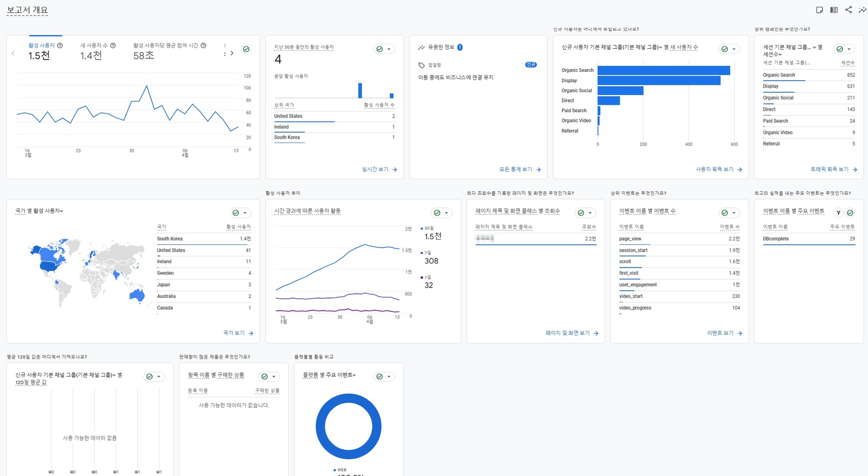Open 페이지 및 화면 보기 link
The image size is (868, 476).
coord(571,333)
